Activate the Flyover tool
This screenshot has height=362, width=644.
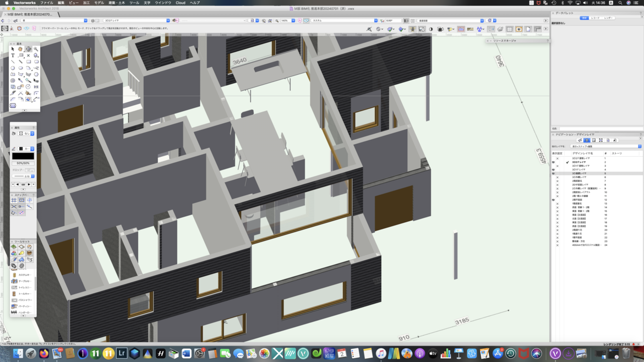[28, 49]
